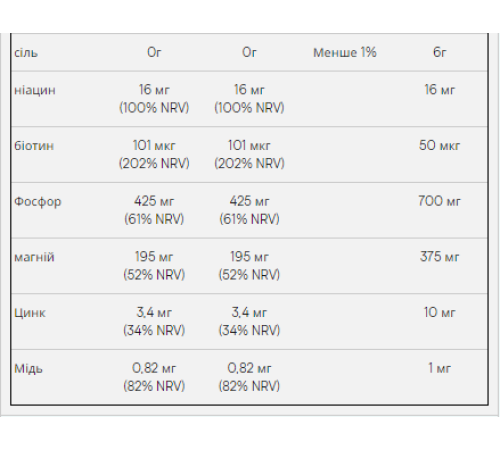Screen dimensions: 500x450
Task: Select the ніацин row label
Action: 35,90
